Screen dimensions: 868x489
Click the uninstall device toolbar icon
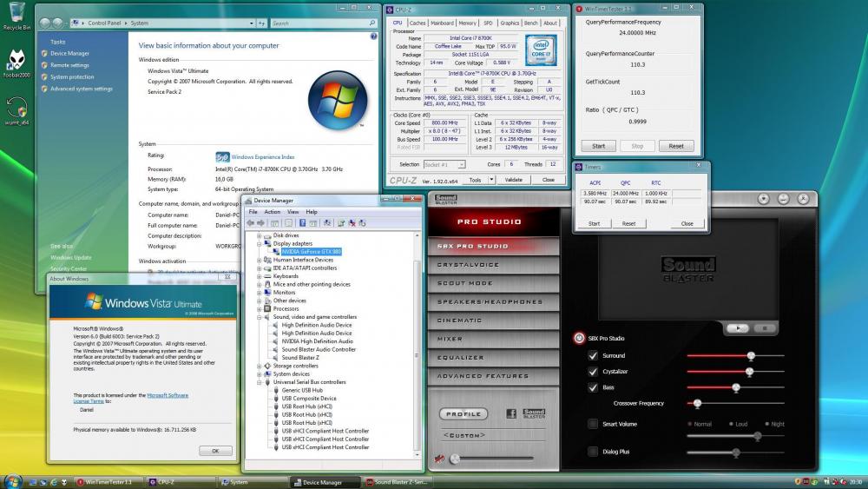(x=352, y=222)
